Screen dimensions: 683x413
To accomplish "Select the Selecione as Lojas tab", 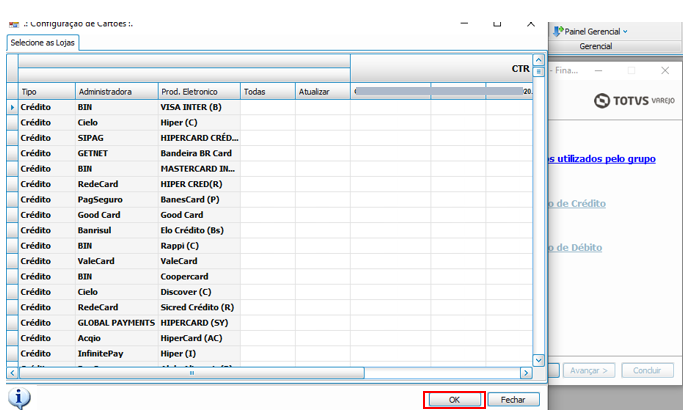I will (x=43, y=43).
